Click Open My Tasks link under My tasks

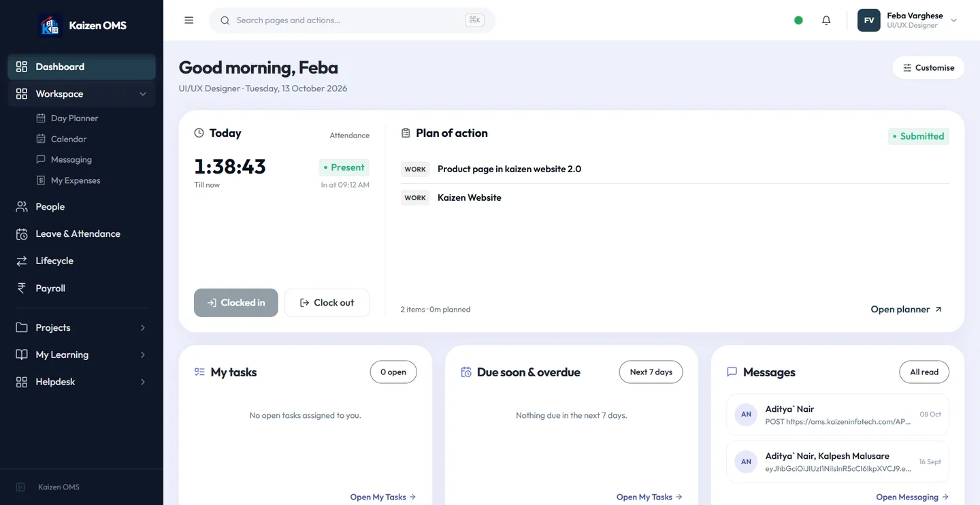click(x=382, y=497)
